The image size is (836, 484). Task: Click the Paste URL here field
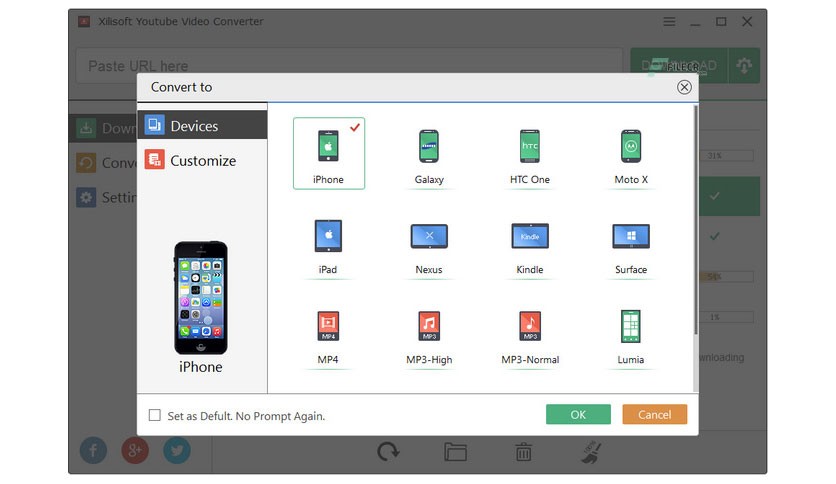[349, 66]
